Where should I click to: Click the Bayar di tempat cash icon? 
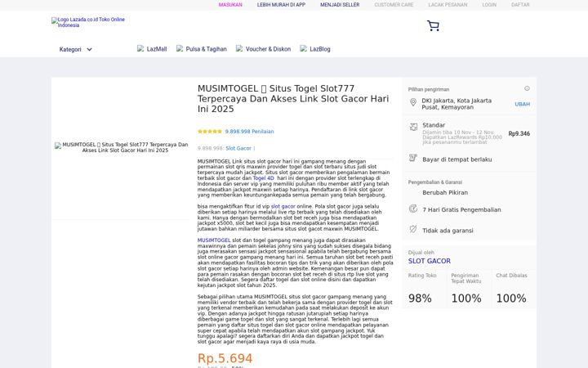[413, 158]
